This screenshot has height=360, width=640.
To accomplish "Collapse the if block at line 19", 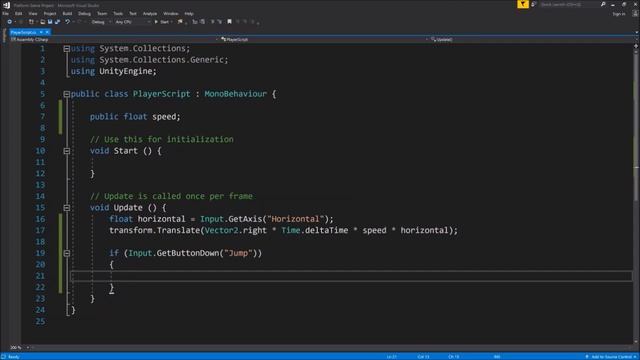I will tap(67, 253).
